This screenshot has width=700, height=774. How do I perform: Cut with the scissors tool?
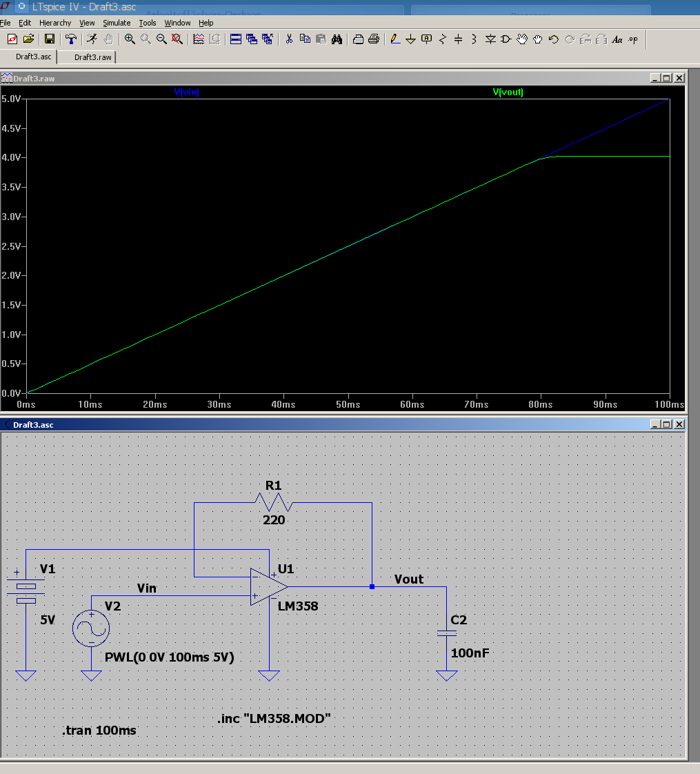pyautogui.click(x=289, y=39)
